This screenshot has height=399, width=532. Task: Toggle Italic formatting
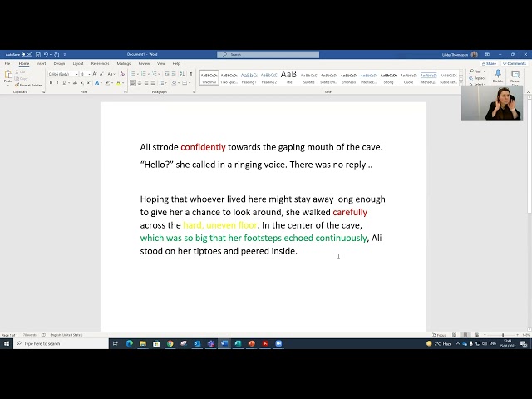(x=57, y=83)
